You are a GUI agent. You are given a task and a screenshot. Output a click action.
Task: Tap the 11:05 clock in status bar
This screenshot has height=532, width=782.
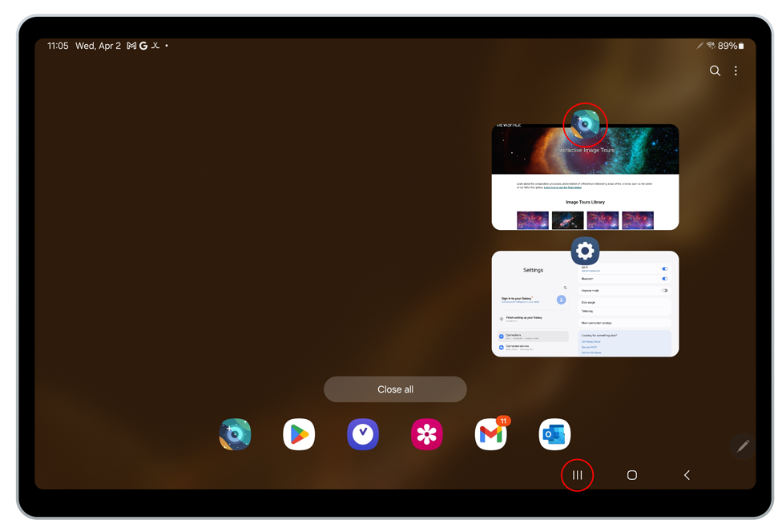coord(58,46)
